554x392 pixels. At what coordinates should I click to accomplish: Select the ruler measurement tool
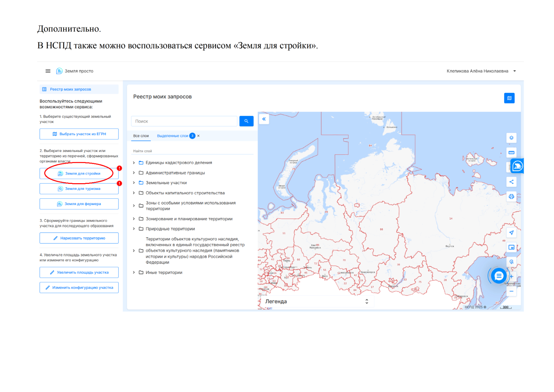pyautogui.click(x=511, y=152)
